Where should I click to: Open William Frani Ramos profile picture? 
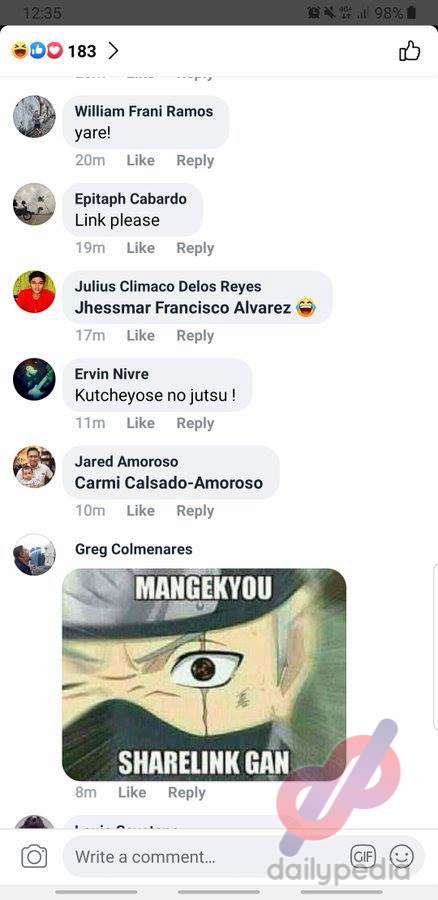click(x=34, y=117)
